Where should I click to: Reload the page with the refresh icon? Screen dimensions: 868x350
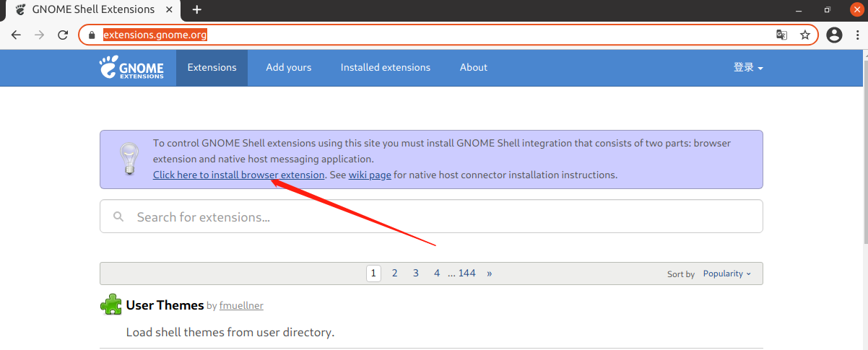pos(63,35)
